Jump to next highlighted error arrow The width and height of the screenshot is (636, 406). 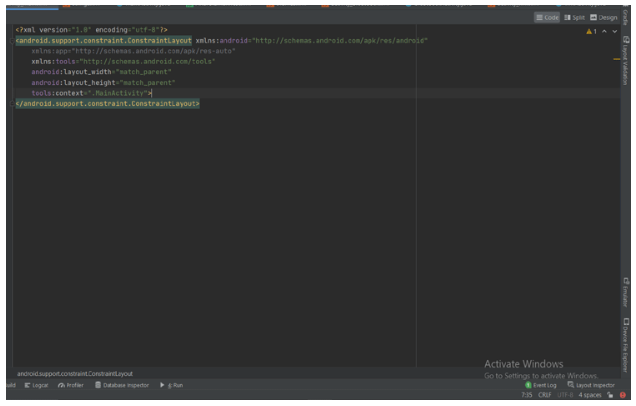coord(614,31)
